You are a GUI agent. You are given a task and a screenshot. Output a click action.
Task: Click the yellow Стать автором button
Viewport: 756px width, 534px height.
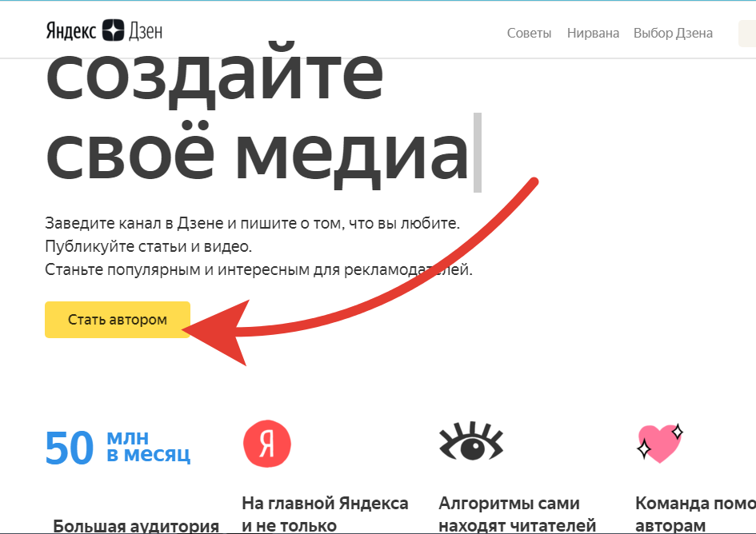pos(118,320)
